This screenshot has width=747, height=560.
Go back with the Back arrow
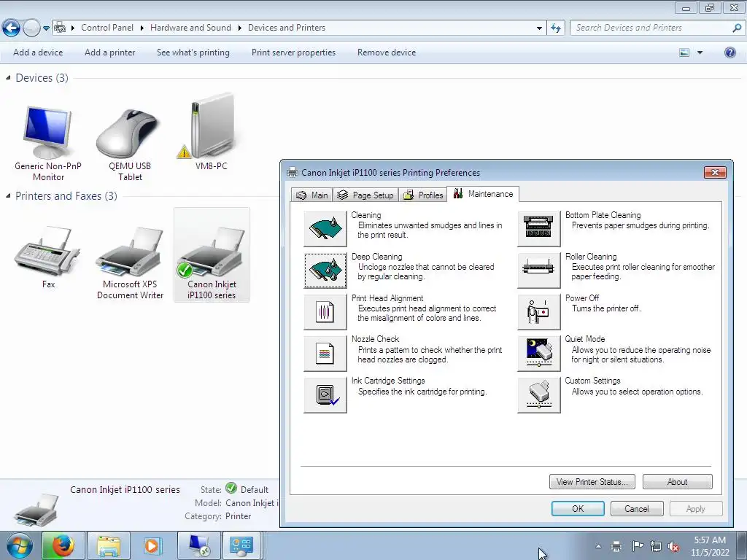coord(12,28)
